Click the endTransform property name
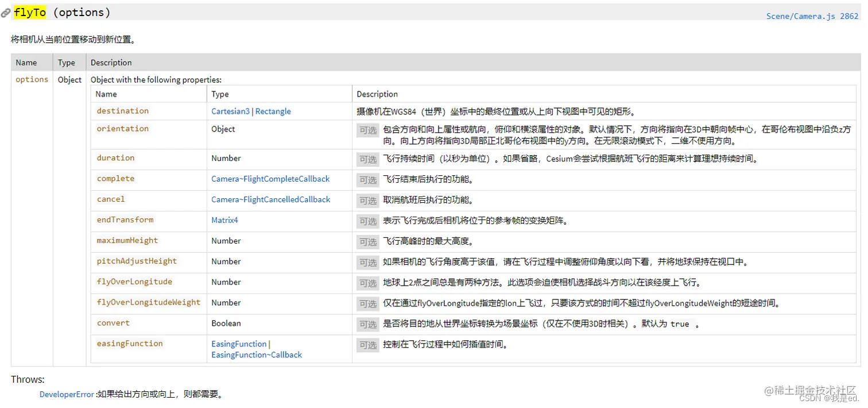Screen dimensions: 868x408 click(x=125, y=220)
